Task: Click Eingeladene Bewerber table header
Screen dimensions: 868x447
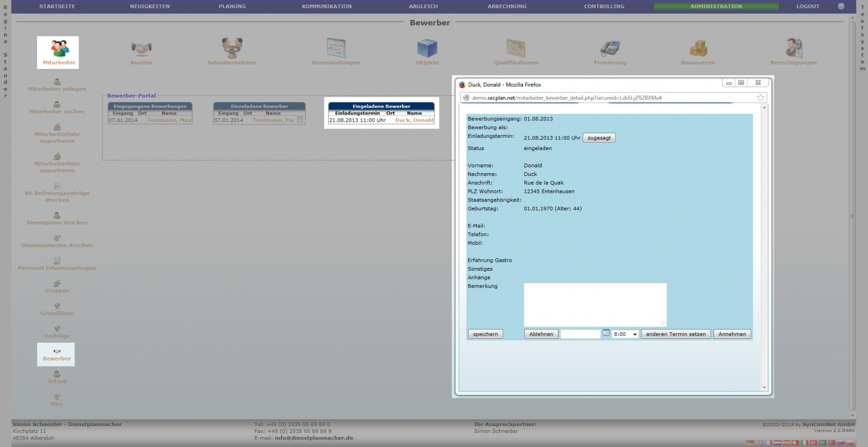Action: [381, 107]
